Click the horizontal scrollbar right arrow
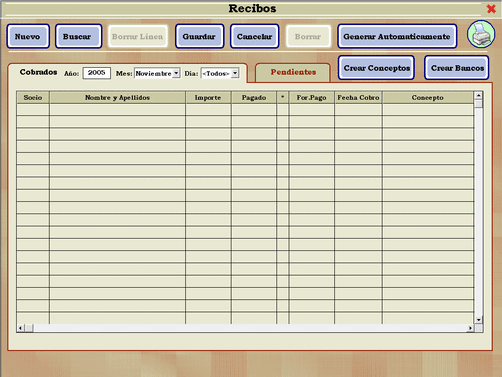502x377 pixels. click(470, 328)
